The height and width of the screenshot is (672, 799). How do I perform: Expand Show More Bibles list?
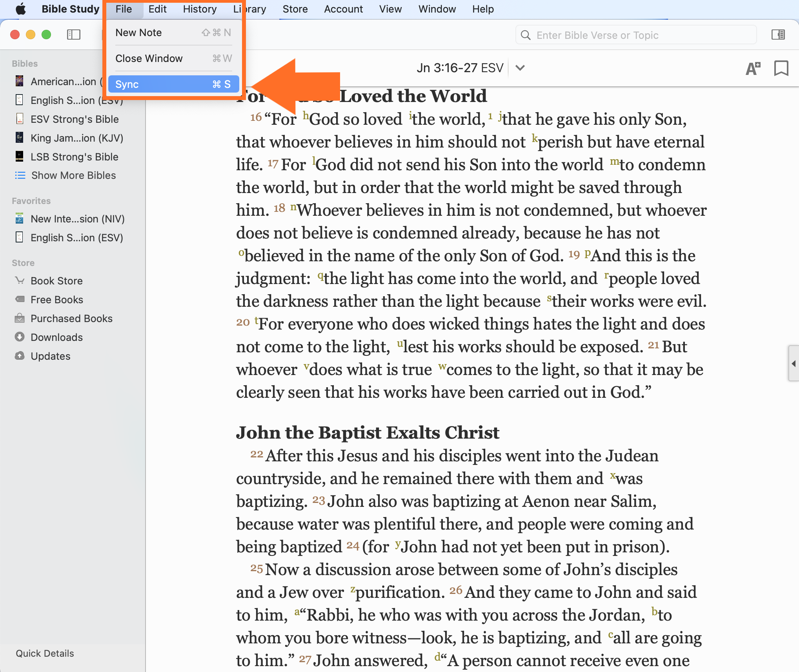click(x=73, y=175)
